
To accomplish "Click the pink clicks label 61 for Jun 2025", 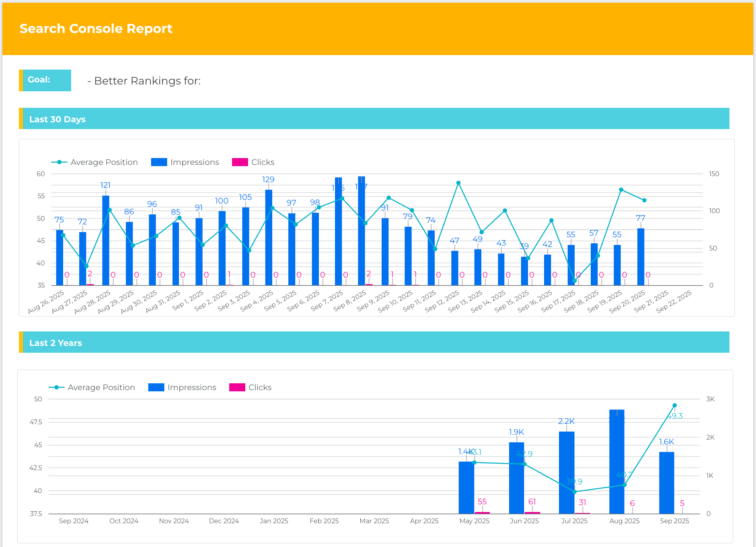I will click(x=532, y=502).
